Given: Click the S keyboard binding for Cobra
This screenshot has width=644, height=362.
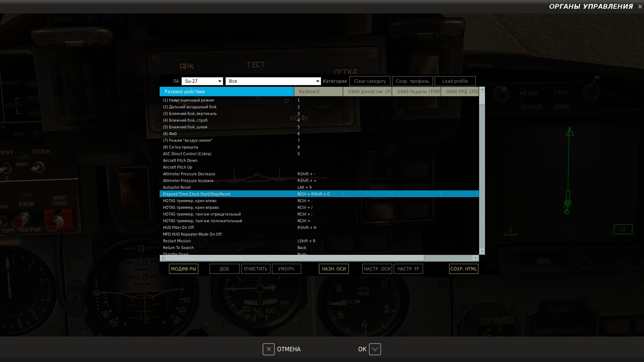Looking at the screenshot, I should 318,154.
